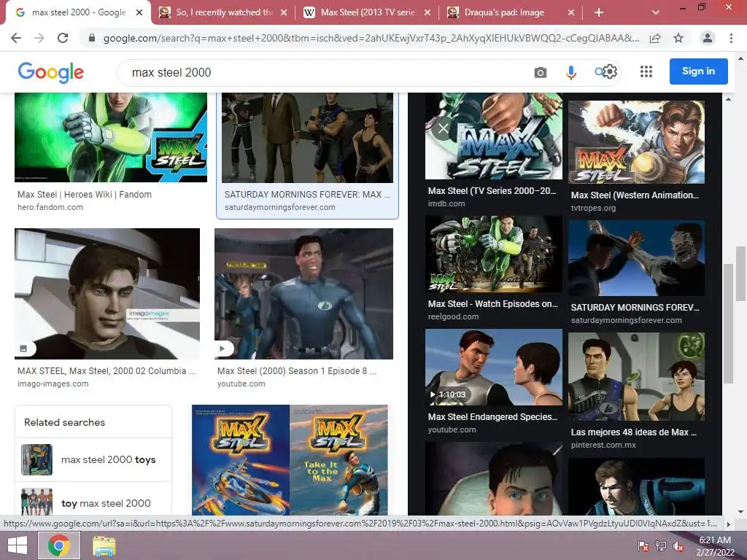Open 'Las mejores 48 ideas de Max' caption
747x560 pixels.
click(x=634, y=432)
